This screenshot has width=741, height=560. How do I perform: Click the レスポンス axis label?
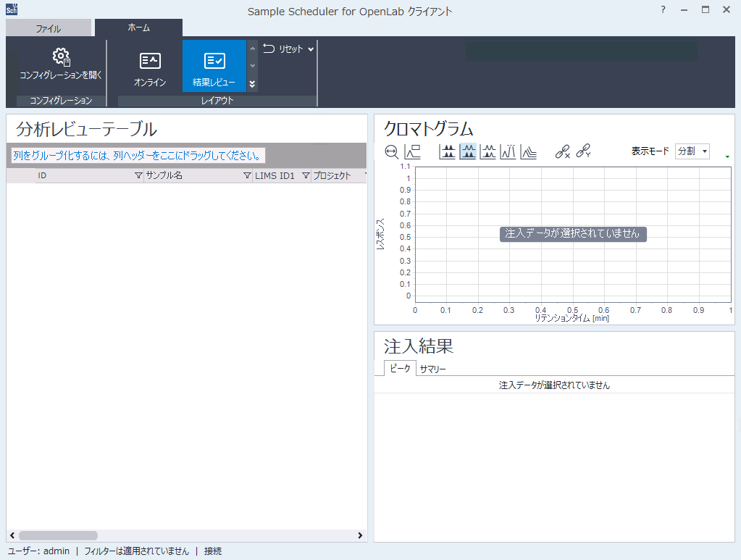(380, 234)
